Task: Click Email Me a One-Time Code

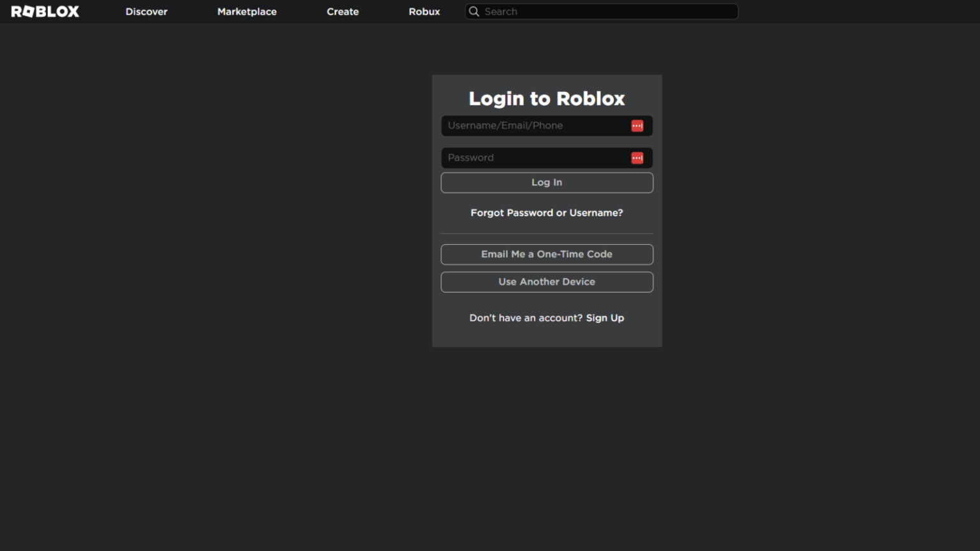Action: (546, 254)
